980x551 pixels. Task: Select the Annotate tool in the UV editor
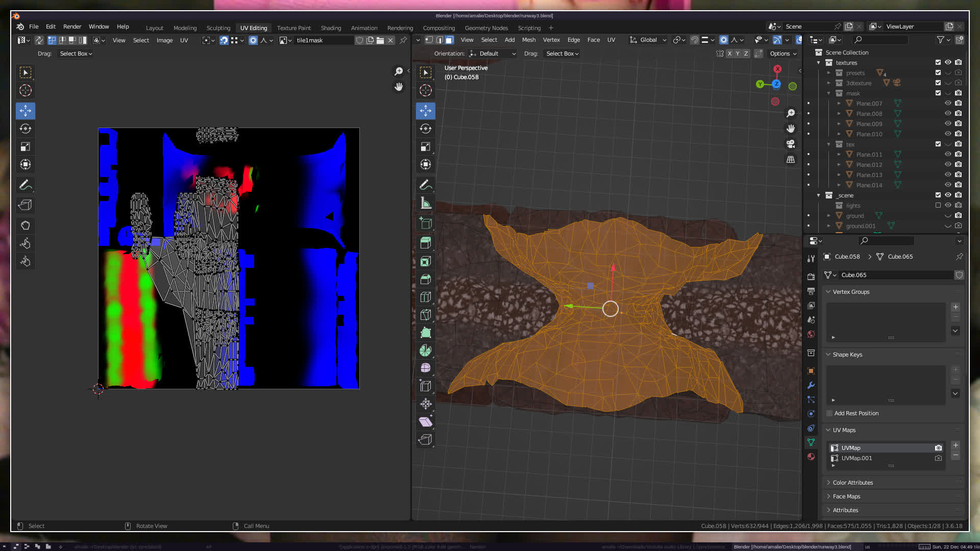pos(26,185)
